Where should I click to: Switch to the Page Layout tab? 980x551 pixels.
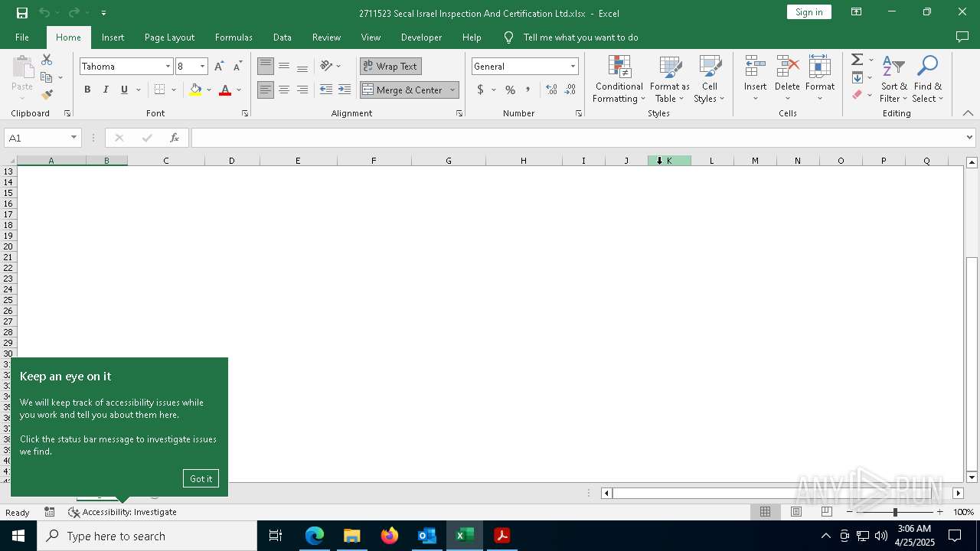coord(169,37)
